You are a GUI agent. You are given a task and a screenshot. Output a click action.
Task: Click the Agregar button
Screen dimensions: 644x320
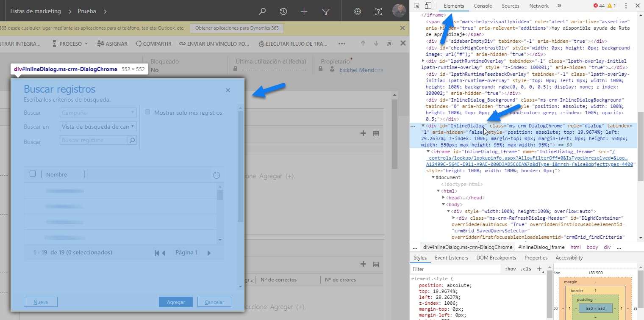[176, 302]
